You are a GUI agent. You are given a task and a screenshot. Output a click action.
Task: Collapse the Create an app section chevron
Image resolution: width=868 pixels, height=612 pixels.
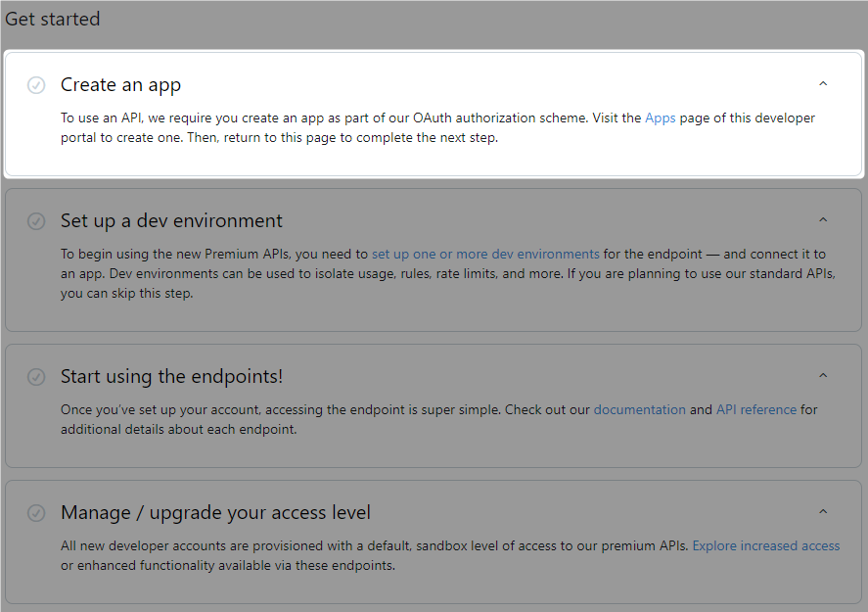[823, 83]
